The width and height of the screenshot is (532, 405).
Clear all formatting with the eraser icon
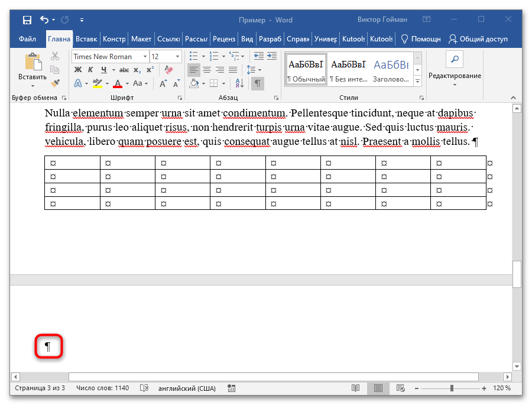tap(168, 70)
